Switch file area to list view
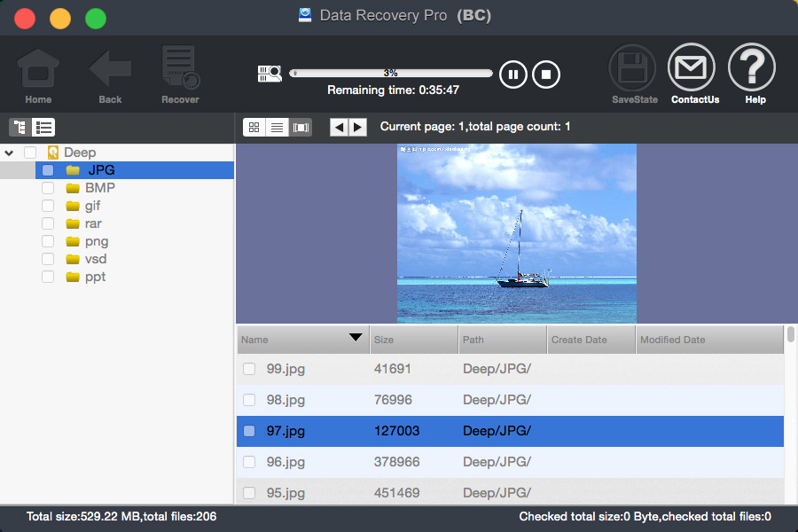This screenshot has height=532, width=798. coord(277,128)
